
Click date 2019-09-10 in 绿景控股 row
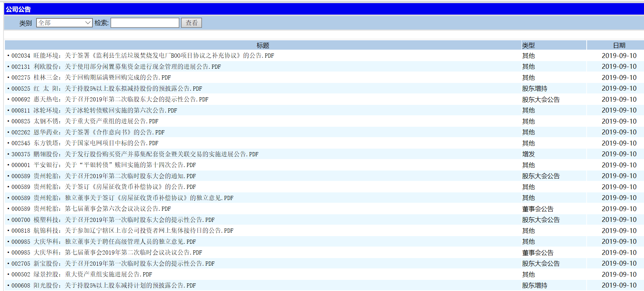coord(619,274)
